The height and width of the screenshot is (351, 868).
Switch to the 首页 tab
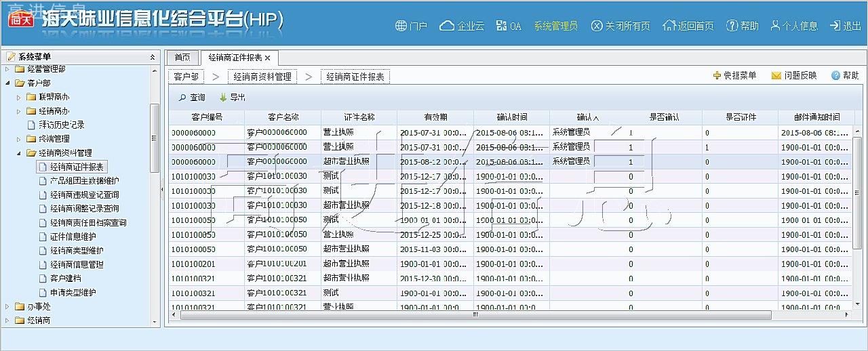pyautogui.click(x=182, y=58)
